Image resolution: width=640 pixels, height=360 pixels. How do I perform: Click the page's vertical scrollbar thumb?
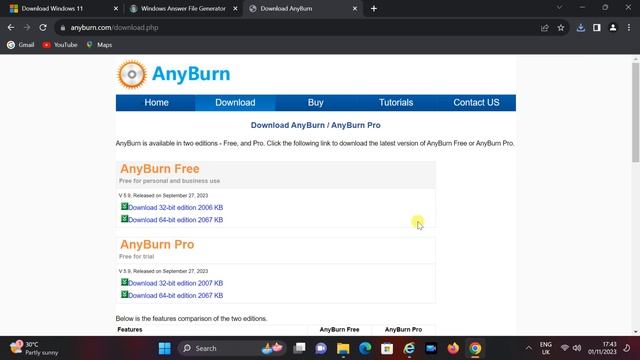pos(636,112)
